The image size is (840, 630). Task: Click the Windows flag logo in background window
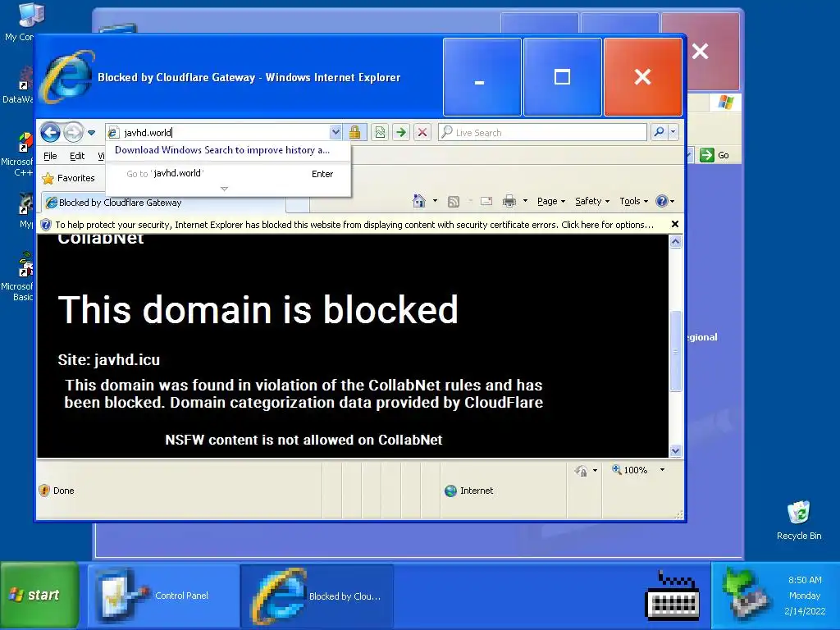tap(725, 102)
